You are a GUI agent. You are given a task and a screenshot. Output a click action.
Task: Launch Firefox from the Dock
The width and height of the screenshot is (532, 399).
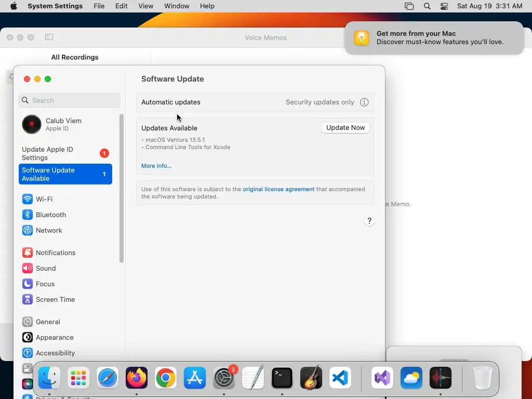coord(137,378)
